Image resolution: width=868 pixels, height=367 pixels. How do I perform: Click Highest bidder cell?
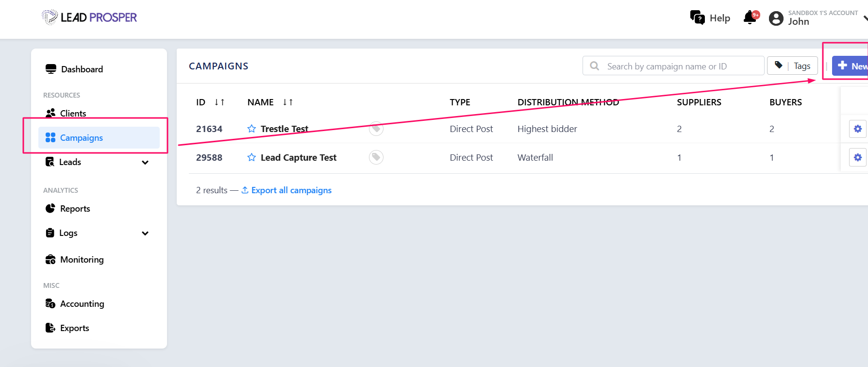click(547, 129)
